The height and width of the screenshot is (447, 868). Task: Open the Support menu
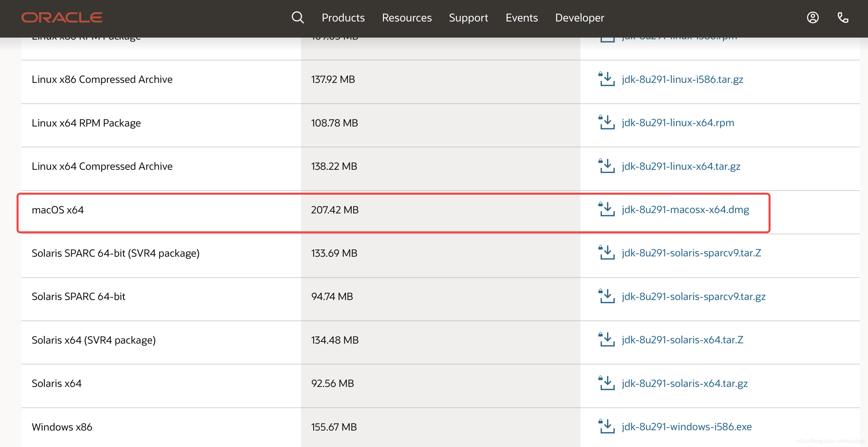coord(468,17)
